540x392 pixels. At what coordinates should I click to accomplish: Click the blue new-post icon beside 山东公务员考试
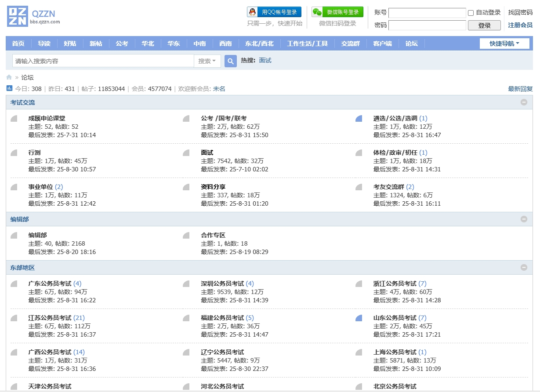359,317
